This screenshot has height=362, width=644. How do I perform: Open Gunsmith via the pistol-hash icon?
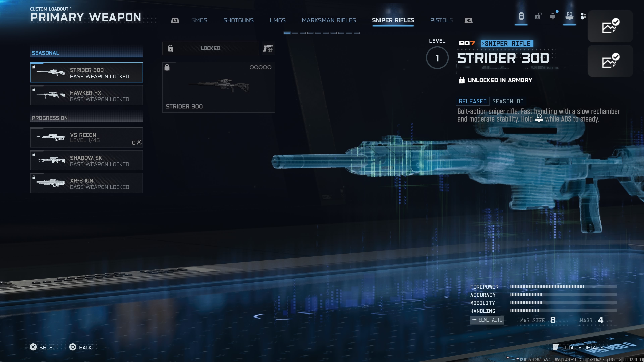pyautogui.click(x=268, y=48)
